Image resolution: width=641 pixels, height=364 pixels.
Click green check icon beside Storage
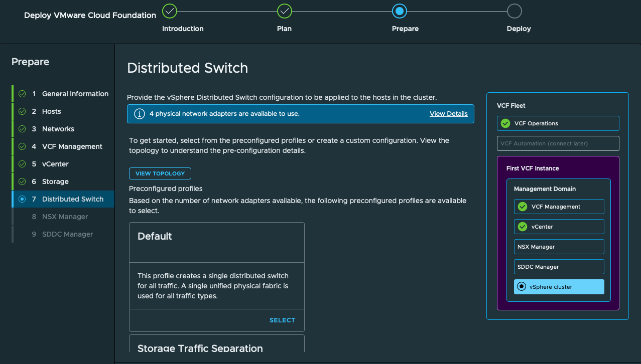(x=22, y=181)
